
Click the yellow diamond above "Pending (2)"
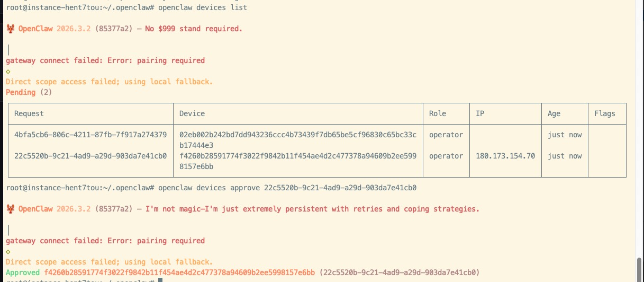pos(8,72)
